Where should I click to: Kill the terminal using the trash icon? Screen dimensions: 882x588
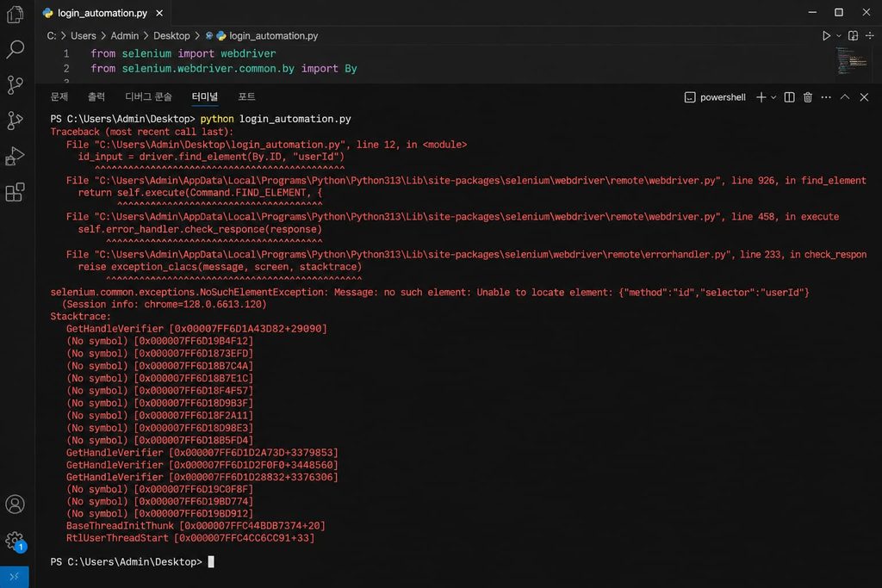(x=808, y=97)
